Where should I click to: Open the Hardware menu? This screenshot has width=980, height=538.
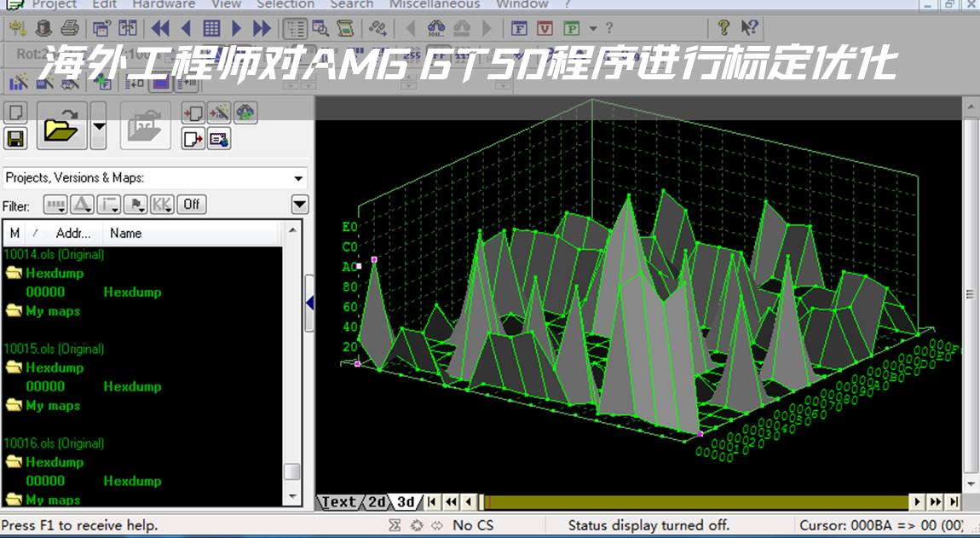pos(164,4)
